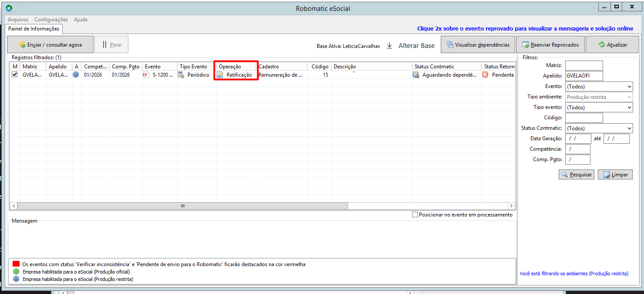
Task: Click the grid scrollbar left arrow
Action: click(13, 206)
